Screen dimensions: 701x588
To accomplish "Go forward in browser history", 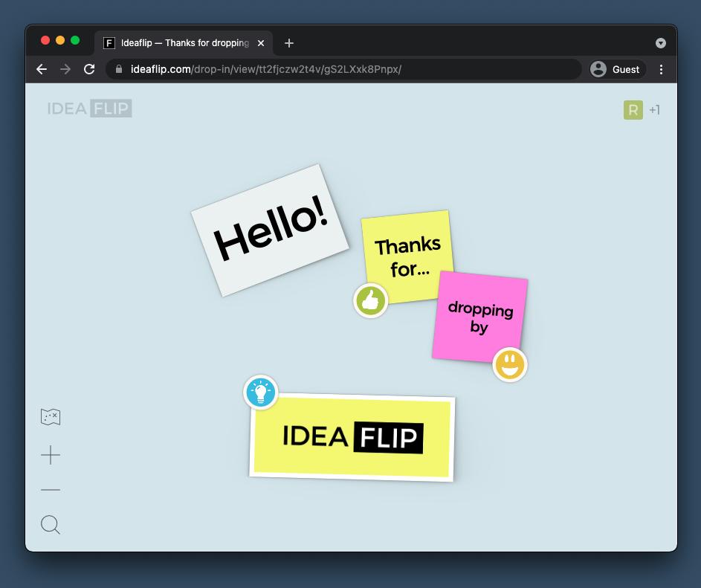I will tap(65, 69).
